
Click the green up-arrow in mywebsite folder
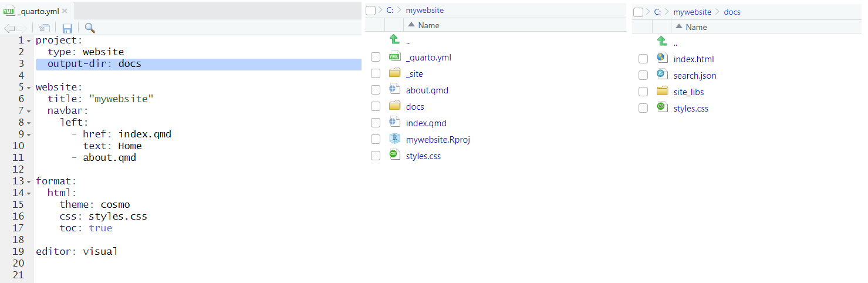(x=394, y=40)
